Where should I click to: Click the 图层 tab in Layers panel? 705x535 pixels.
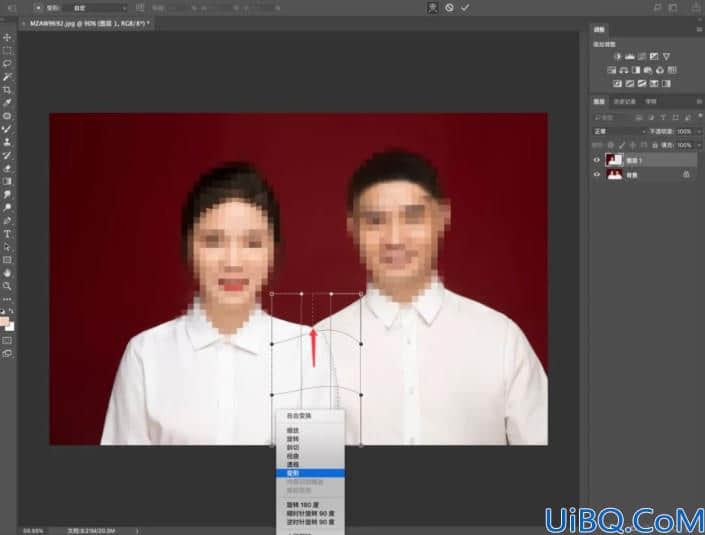pyautogui.click(x=599, y=102)
